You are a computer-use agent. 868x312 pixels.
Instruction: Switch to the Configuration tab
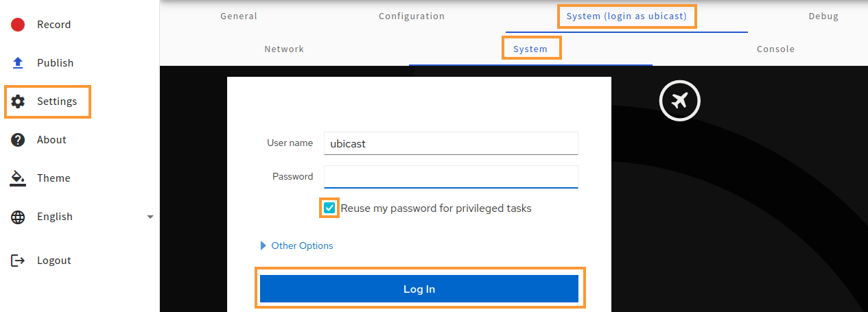412,16
